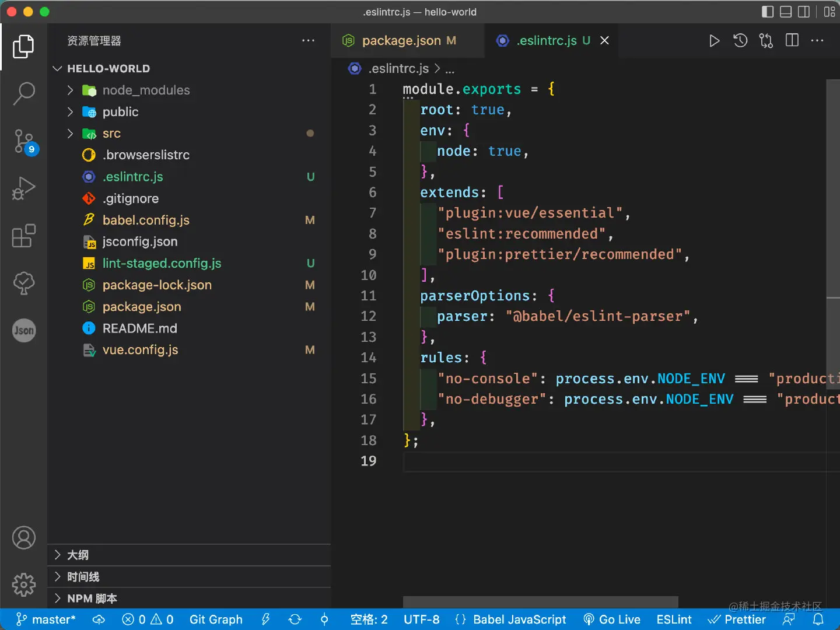This screenshot has height=630, width=840.
Task: Open errors and warnings problems indicator
Action: [148, 619]
